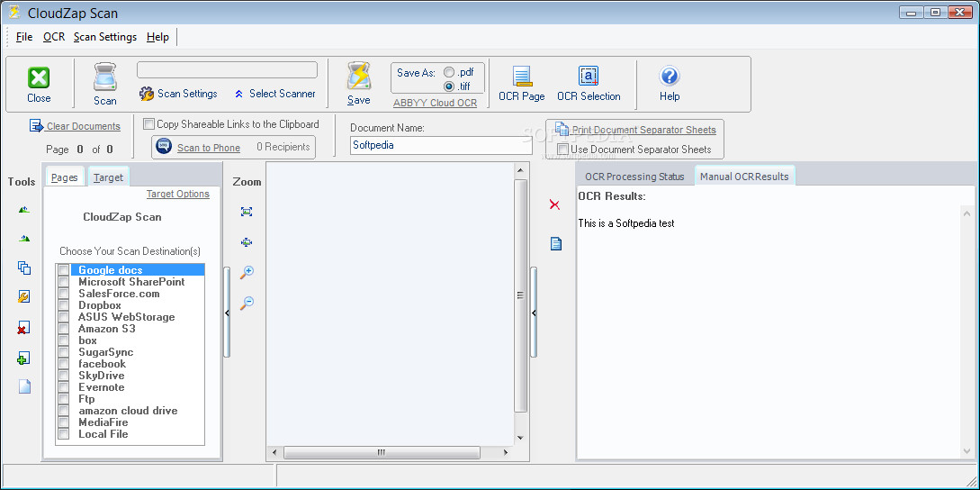
Task: Click the preview pane's scroll left arrow
Action: click(x=274, y=452)
